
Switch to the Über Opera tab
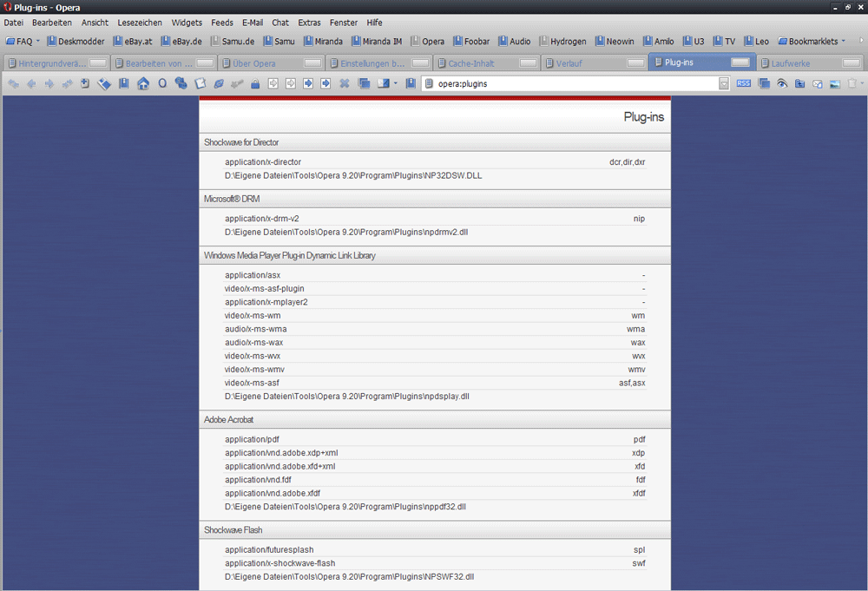coord(271,63)
